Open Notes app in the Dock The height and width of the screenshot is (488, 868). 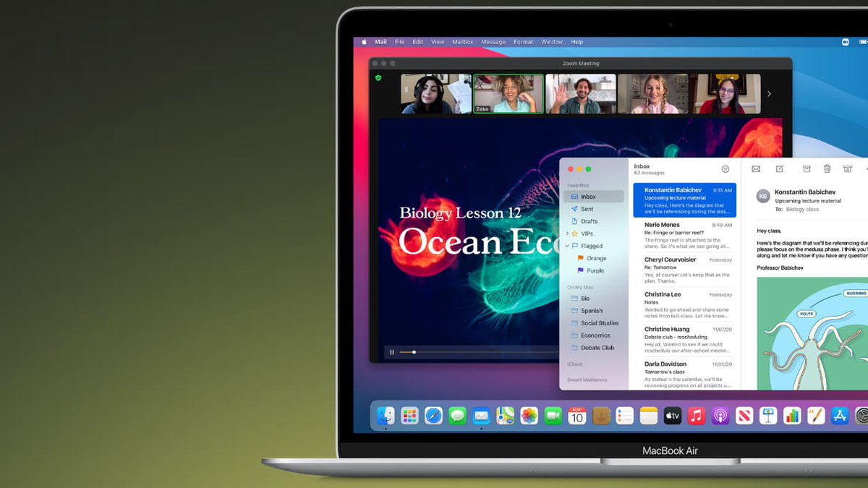click(x=649, y=416)
